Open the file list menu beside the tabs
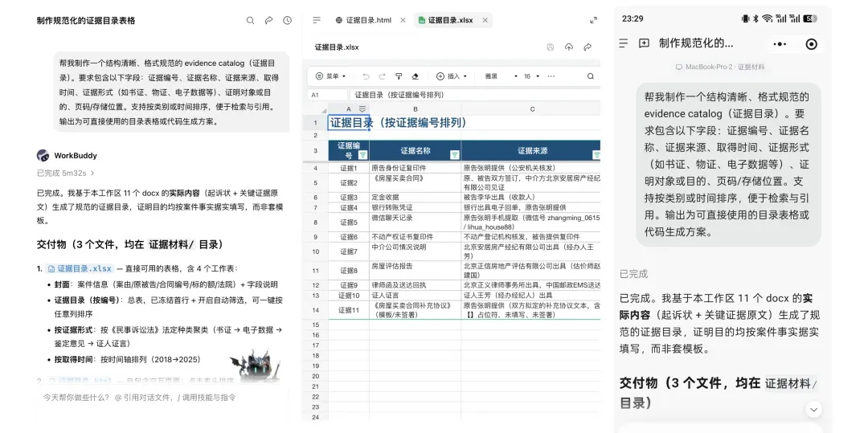 click(317, 20)
